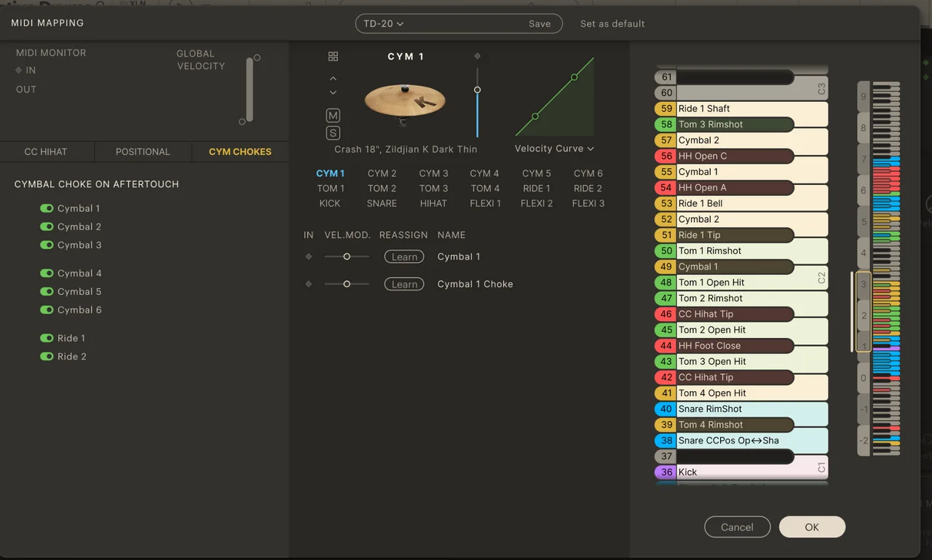Open the POSITIONAL tab
The height and width of the screenshot is (560, 932).
pos(143,151)
